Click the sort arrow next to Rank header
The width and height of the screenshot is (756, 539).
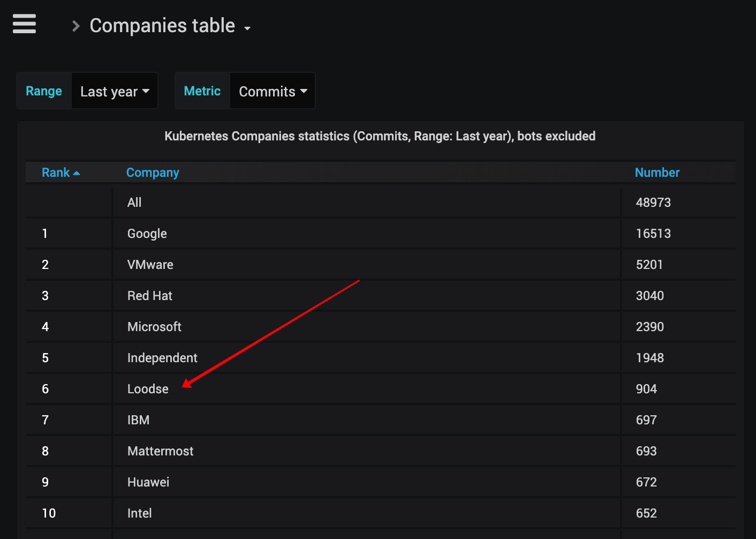(77, 172)
